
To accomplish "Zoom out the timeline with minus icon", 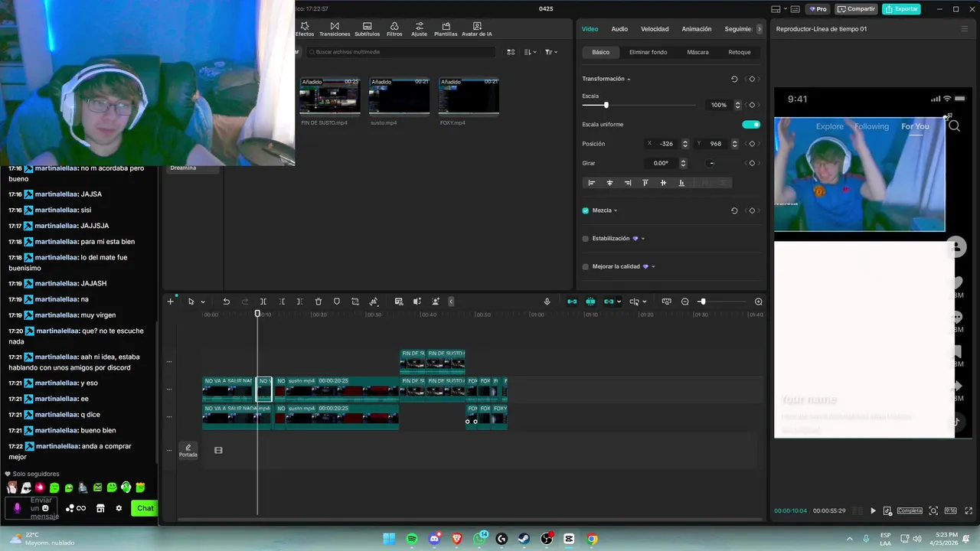I will [x=685, y=302].
